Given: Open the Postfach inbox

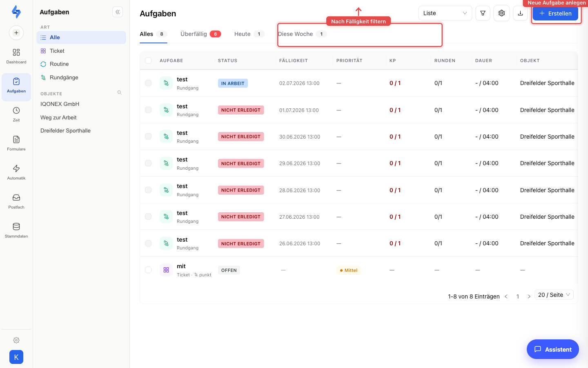Looking at the screenshot, I should (16, 201).
